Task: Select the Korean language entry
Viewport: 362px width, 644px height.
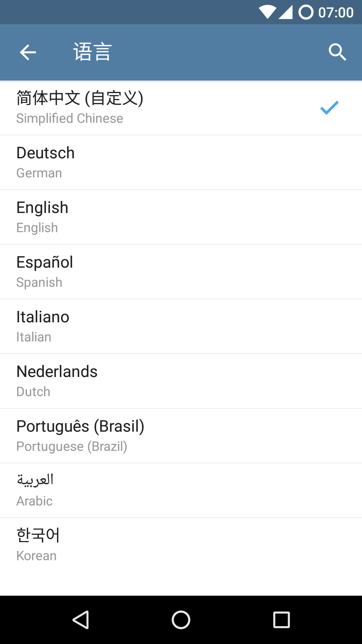Action: coord(181,545)
